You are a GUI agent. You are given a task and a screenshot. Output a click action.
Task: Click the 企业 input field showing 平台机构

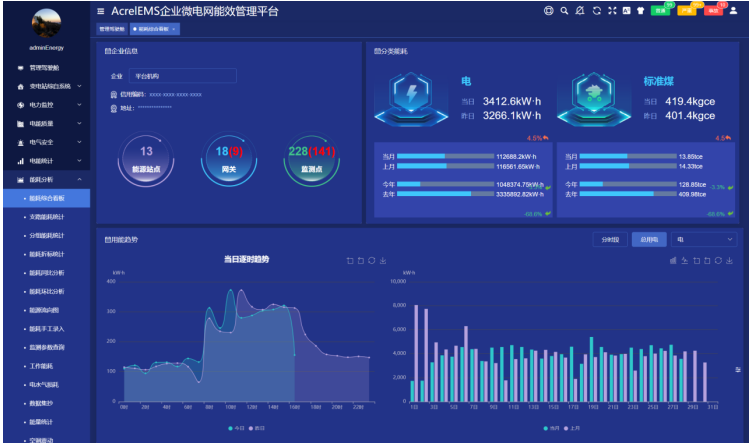183,76
